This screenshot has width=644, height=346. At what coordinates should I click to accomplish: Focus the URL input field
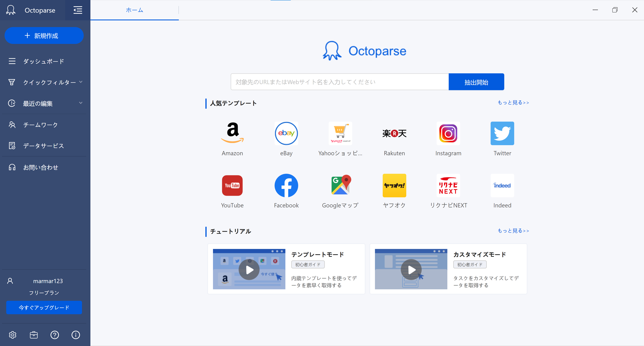340,82
